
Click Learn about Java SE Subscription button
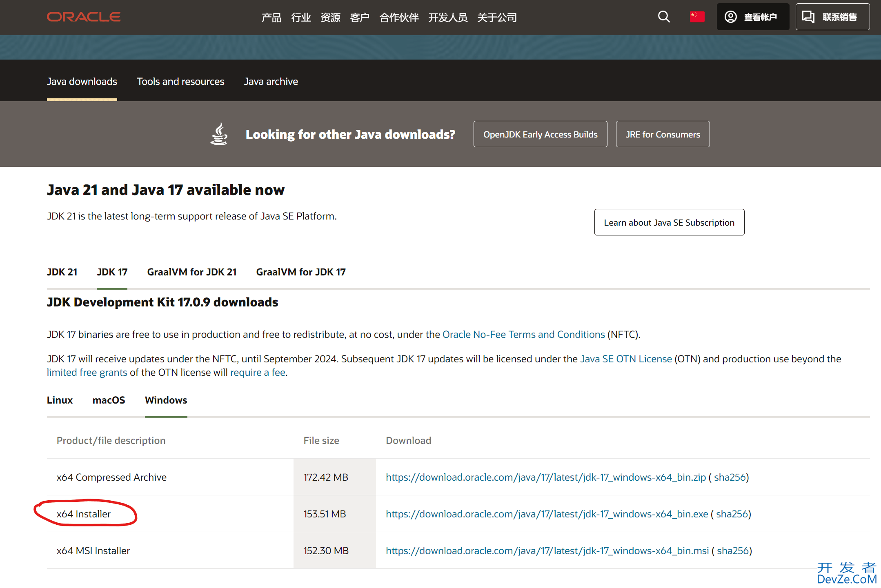[x=670, y=222]
